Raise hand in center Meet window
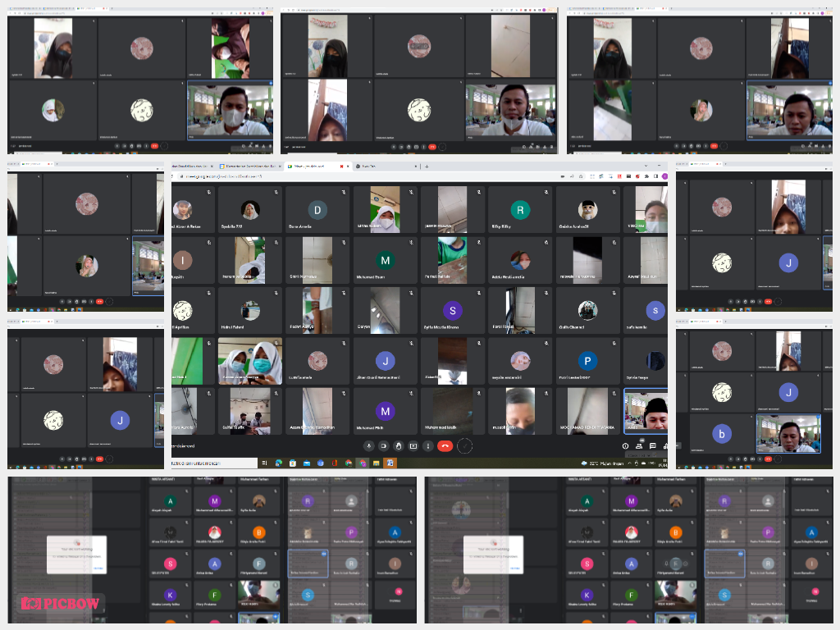This screenshot has height=630, width=840. coord(399,445)
